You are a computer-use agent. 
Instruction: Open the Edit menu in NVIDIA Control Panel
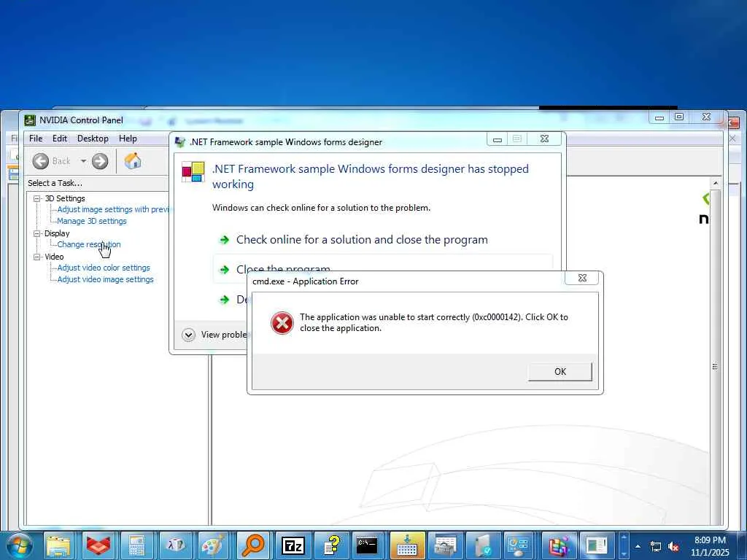pyautogui.click(x=60, y=139)
